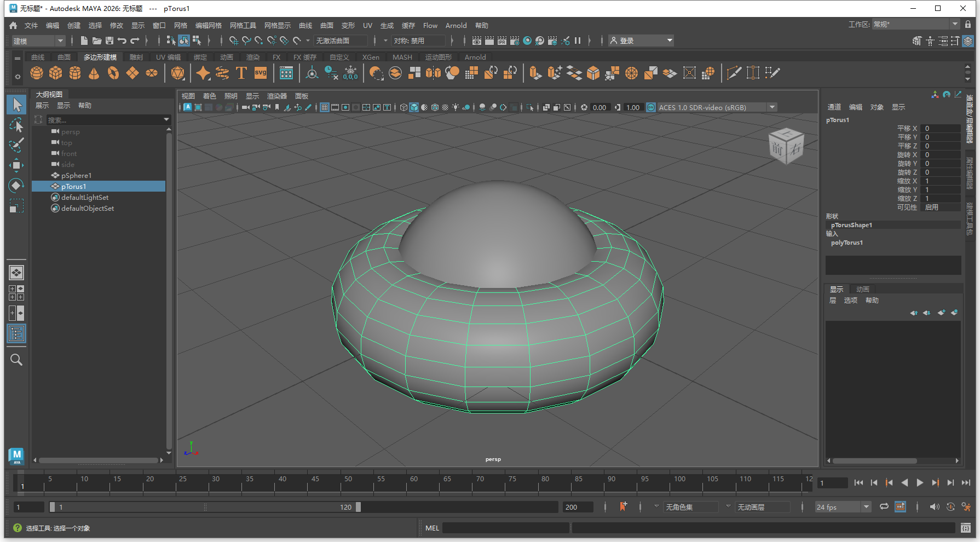This screenshot has height=542, width=980.
Task: Click the IPR render icon
Action: [501, 41]
